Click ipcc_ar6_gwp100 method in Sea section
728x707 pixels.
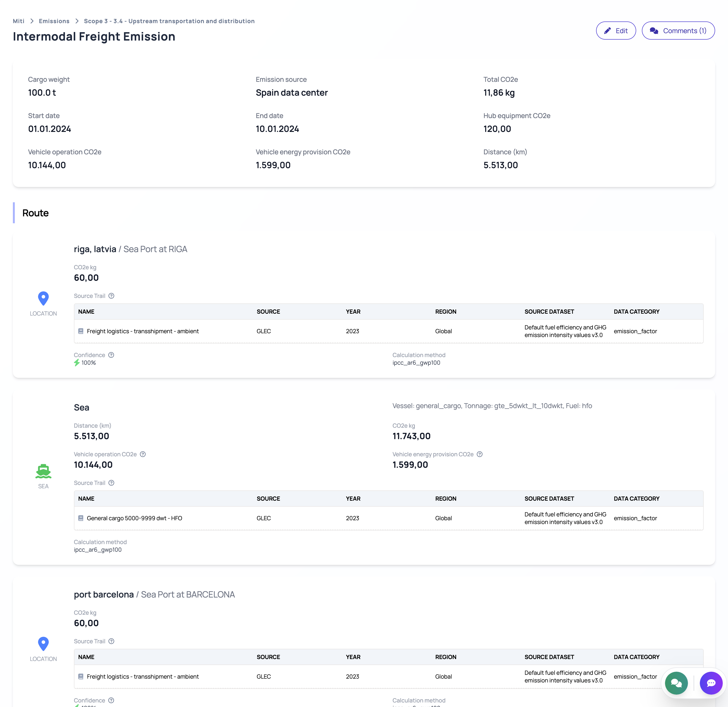point(98,550)
